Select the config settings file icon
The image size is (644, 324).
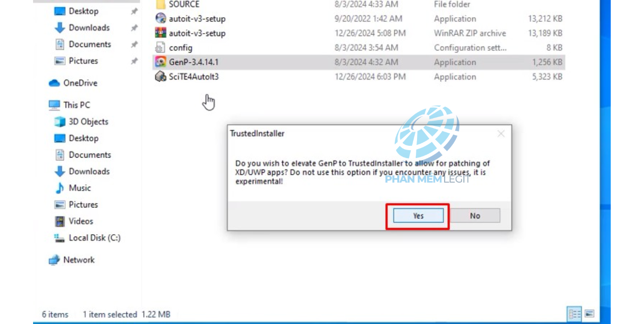point(160,48)
